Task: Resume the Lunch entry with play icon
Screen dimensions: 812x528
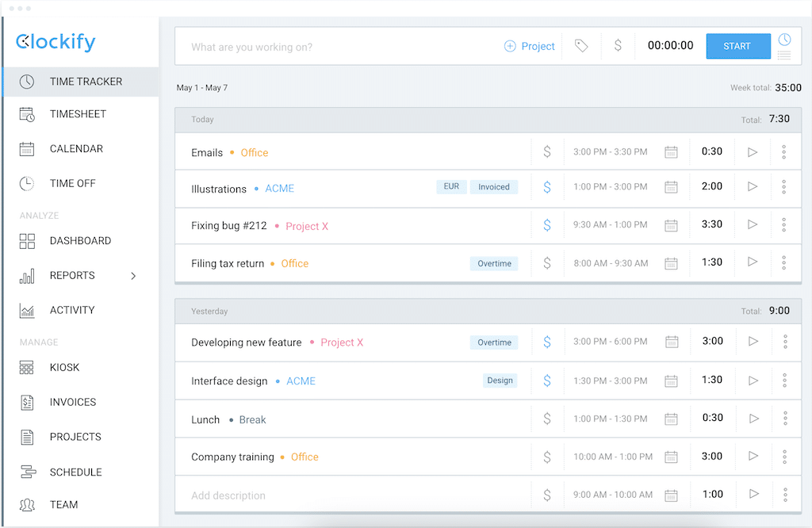Action: [753, 419]
